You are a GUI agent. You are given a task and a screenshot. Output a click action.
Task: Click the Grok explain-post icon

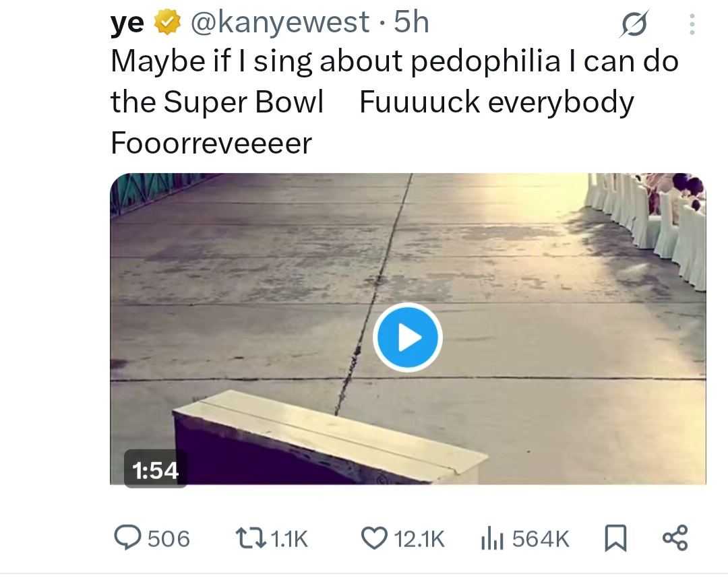click(635, 26)
